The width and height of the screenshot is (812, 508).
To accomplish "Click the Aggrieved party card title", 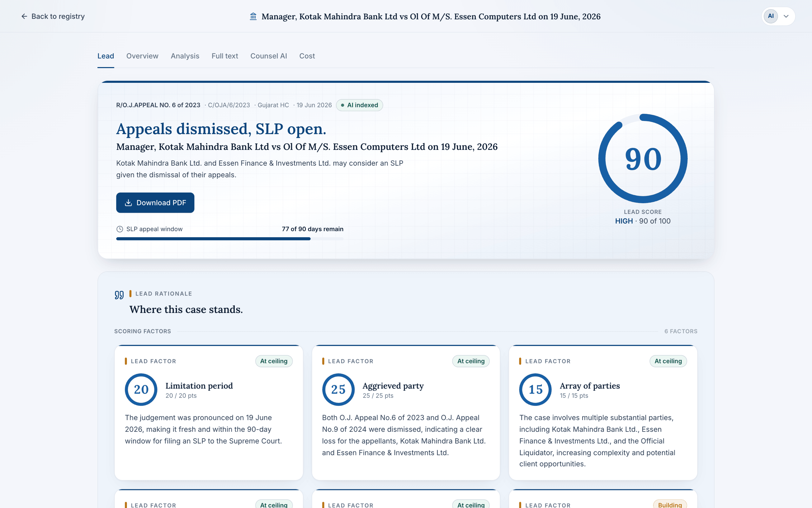I will pos(393,386).
